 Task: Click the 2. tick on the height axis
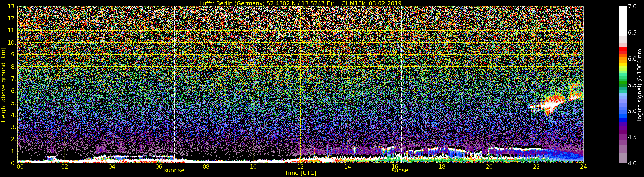pos(13,139)
